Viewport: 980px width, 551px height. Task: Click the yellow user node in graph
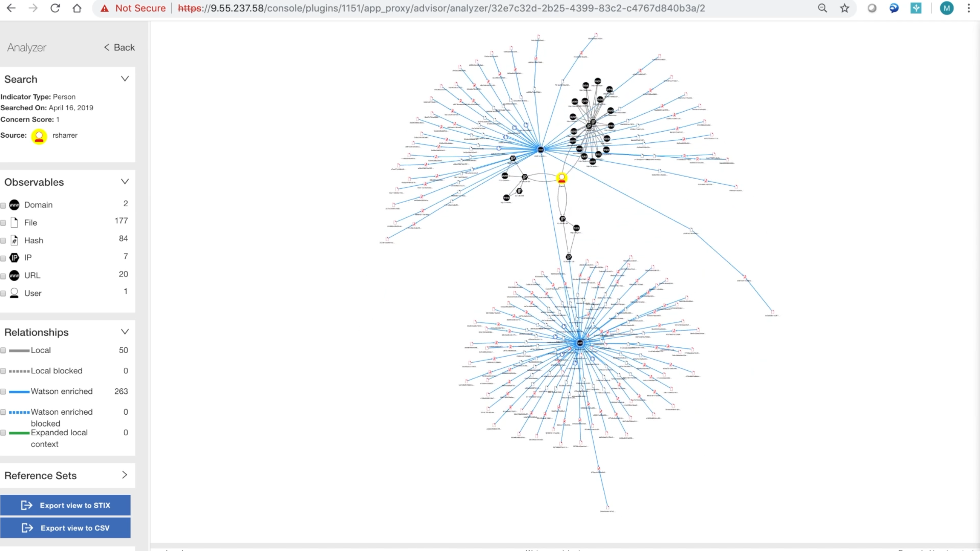click(x=562, y=178)
